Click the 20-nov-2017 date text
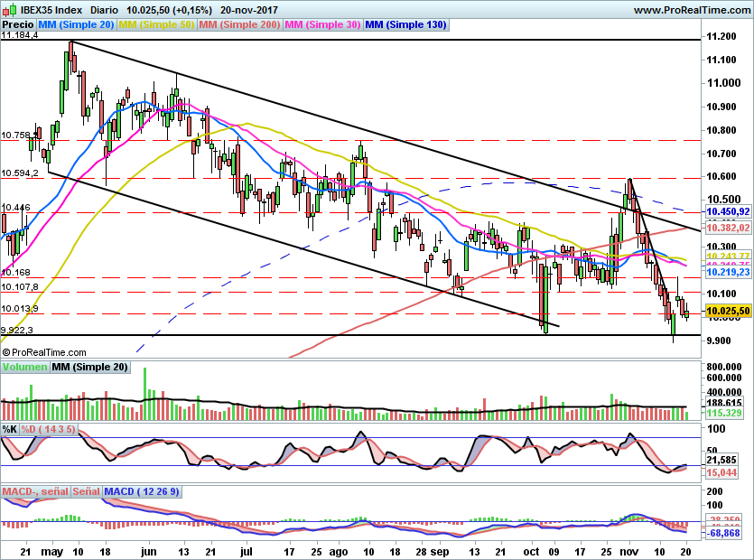The height and width of the screenshot is (560, 754). click(248, 10)
